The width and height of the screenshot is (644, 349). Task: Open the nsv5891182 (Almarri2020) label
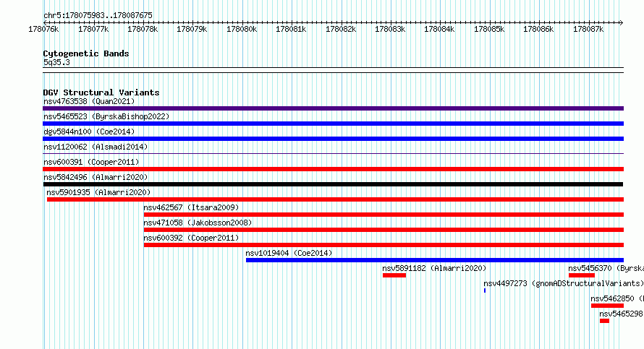tap(434, 268)
